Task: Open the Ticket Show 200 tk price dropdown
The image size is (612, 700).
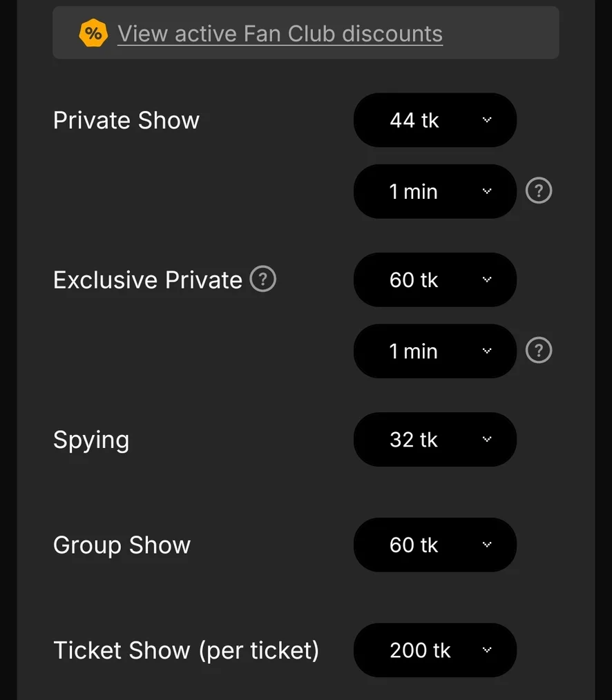Action: click(x=434, y=650)
